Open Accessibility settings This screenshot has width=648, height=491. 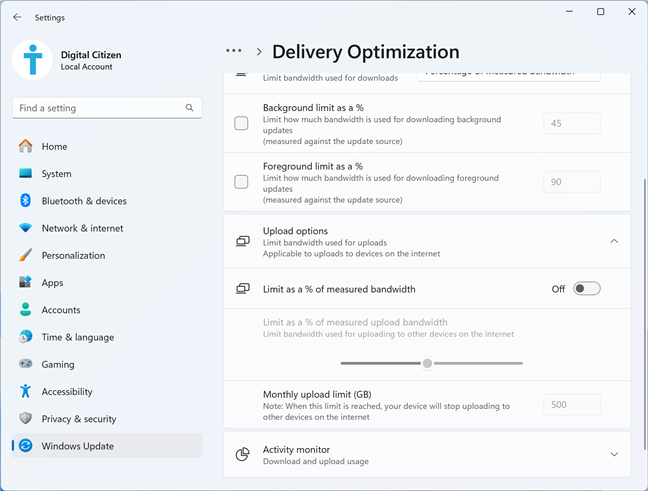tap(107, 391)
